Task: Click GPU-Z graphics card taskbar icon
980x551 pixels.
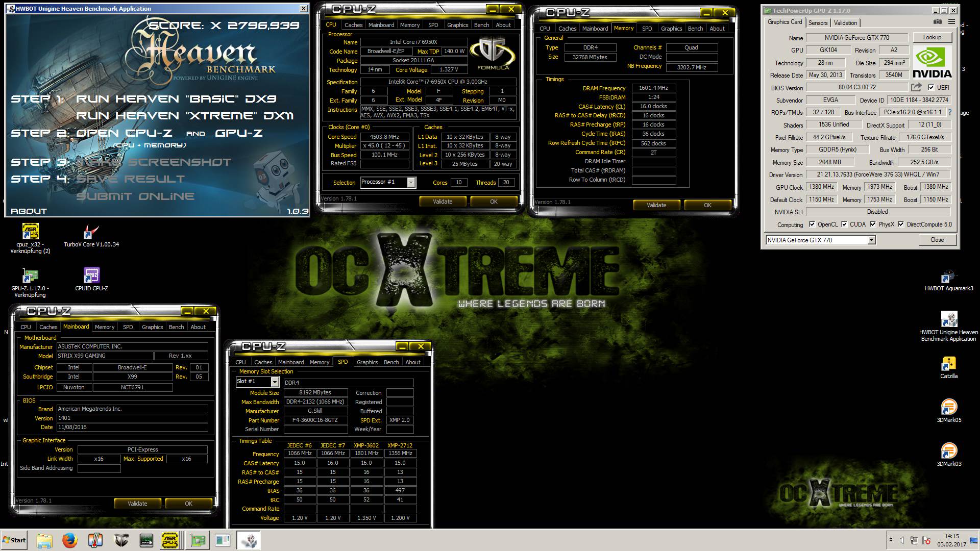Action: pyautogui.click(x=197, y=540)
